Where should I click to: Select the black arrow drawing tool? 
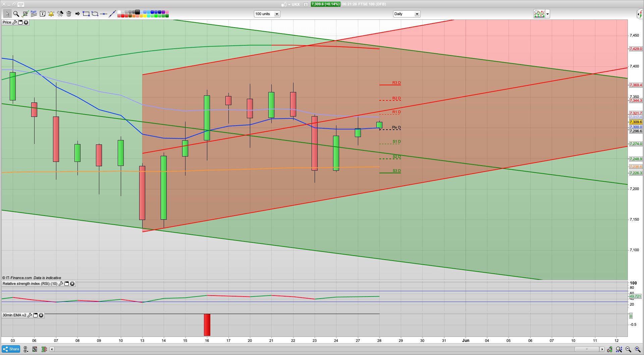point(77,14)
